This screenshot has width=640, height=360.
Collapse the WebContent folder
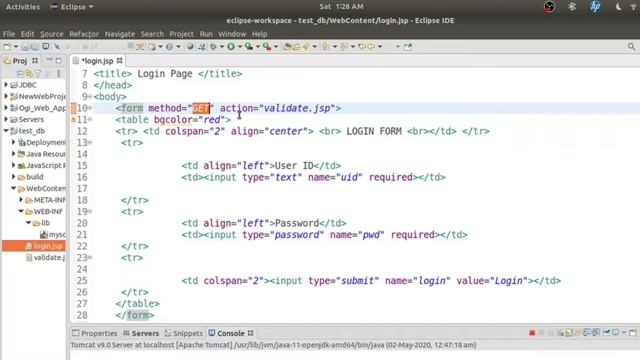13,188
